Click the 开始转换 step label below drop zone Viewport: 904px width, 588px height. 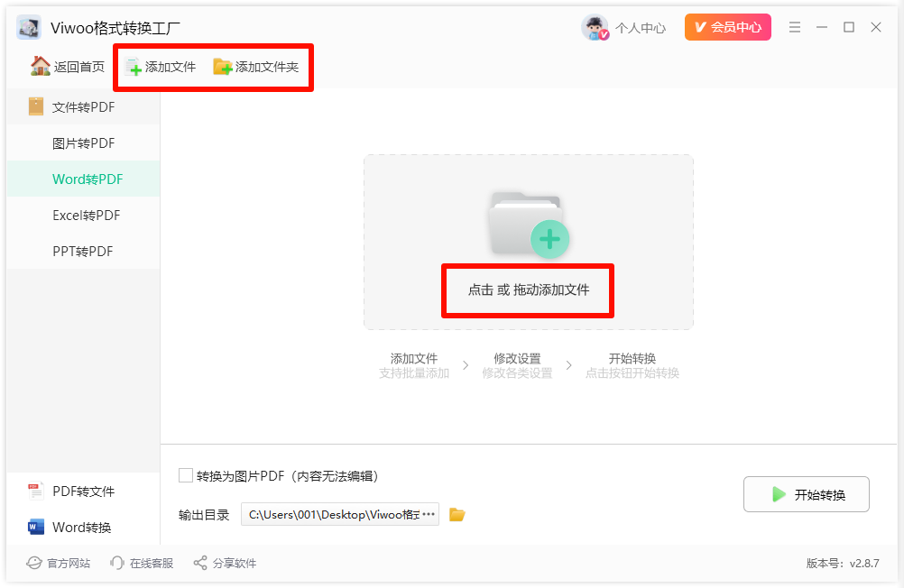tap(632, 358)
